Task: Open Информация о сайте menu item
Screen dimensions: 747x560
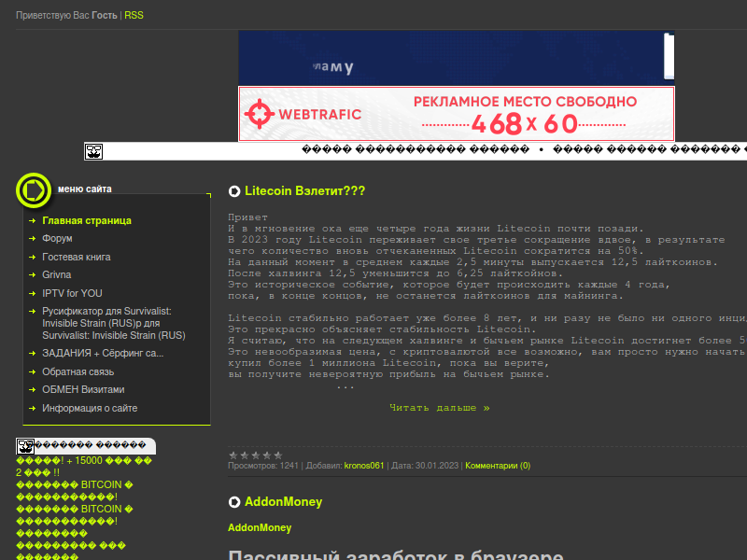Action: tap(90, 408)
